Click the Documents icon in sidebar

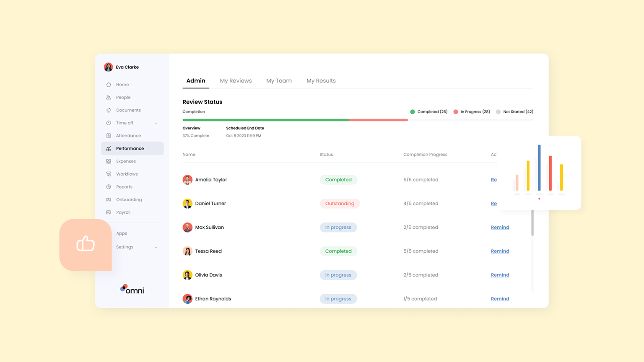pos(109,110)
